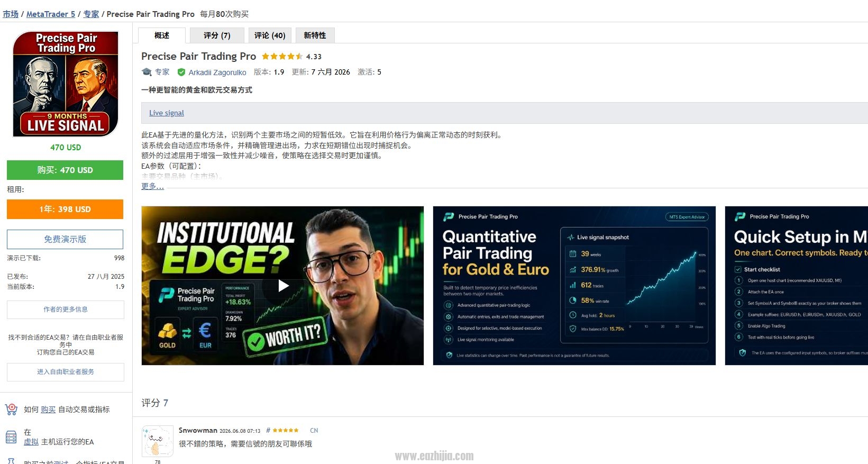Click the 租用: label
Screen dimensions: 868x464
click(x=15, y=189)
